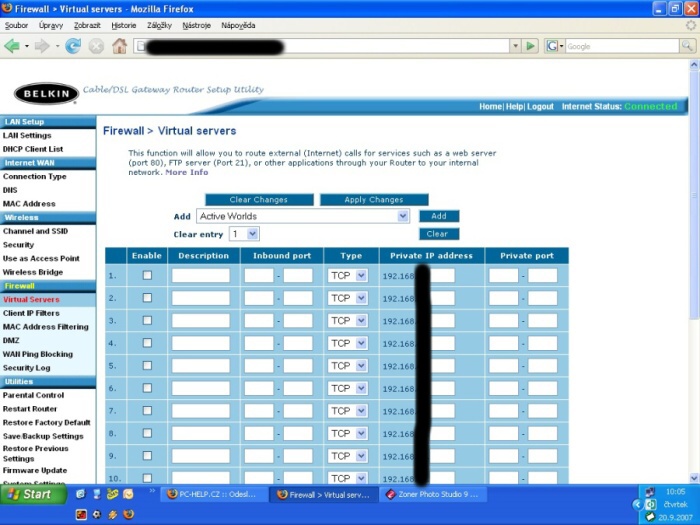Tick the Enable checkbox in row 4

[x=147, y=343]
